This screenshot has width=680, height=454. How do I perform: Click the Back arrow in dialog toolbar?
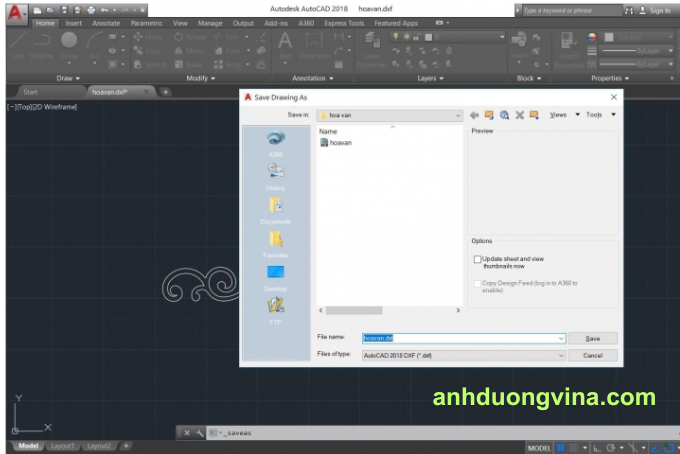click(x=474, y=115)
